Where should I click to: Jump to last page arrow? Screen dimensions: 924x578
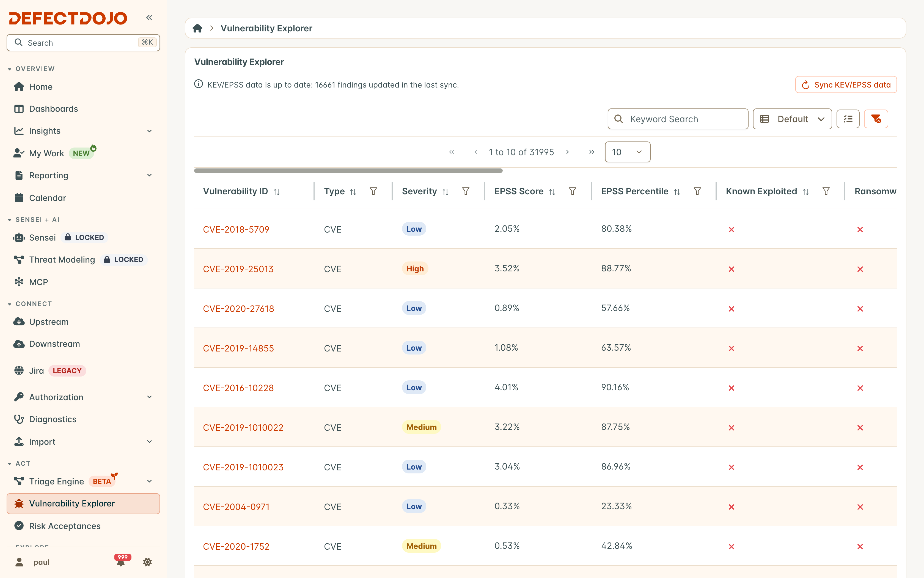click(x=592, y=152)
